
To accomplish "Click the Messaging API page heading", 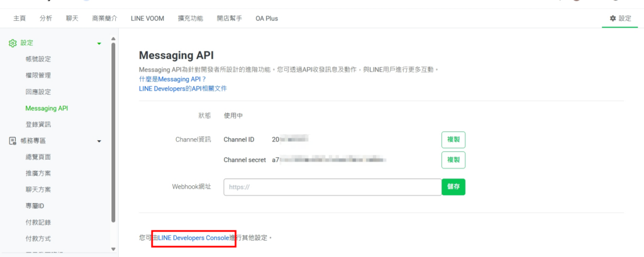I will click(x=176, y=55).
